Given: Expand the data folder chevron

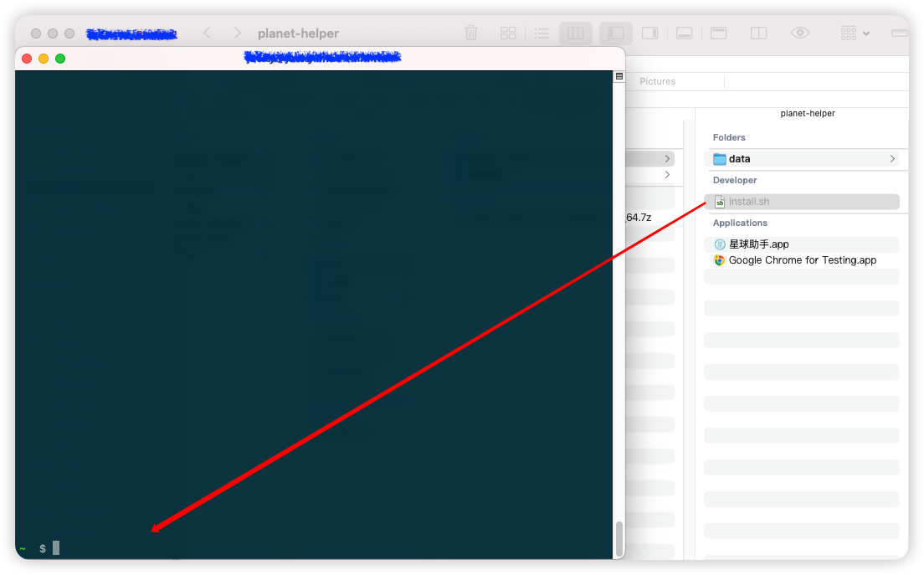Looking at the screenshot, I should tap(892, 159).
